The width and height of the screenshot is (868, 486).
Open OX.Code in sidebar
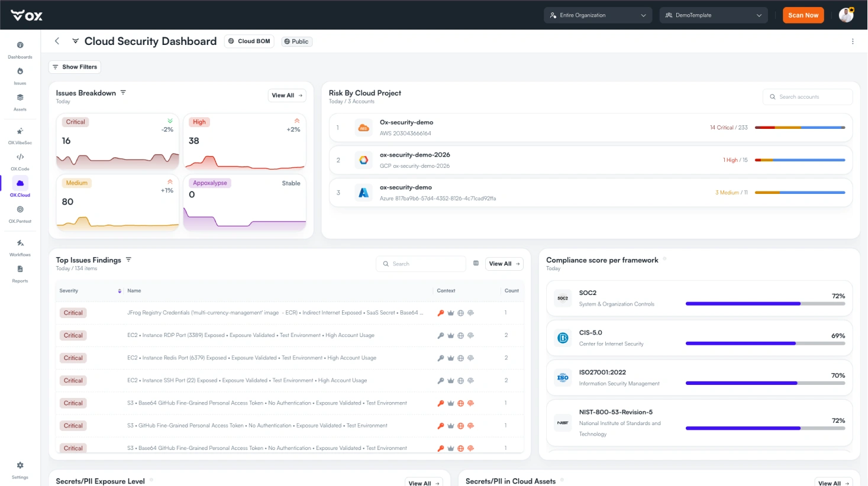click(20, 161)
